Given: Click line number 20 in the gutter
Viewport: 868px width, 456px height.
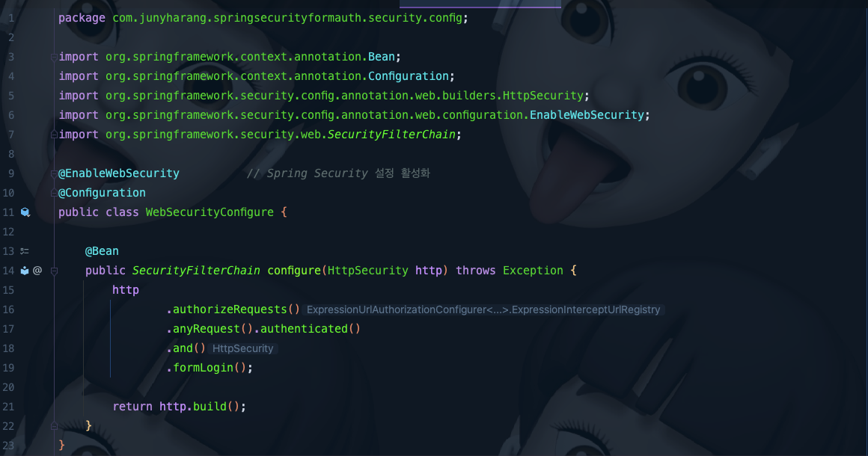Looking at the screenshot, I should (8, 387).
